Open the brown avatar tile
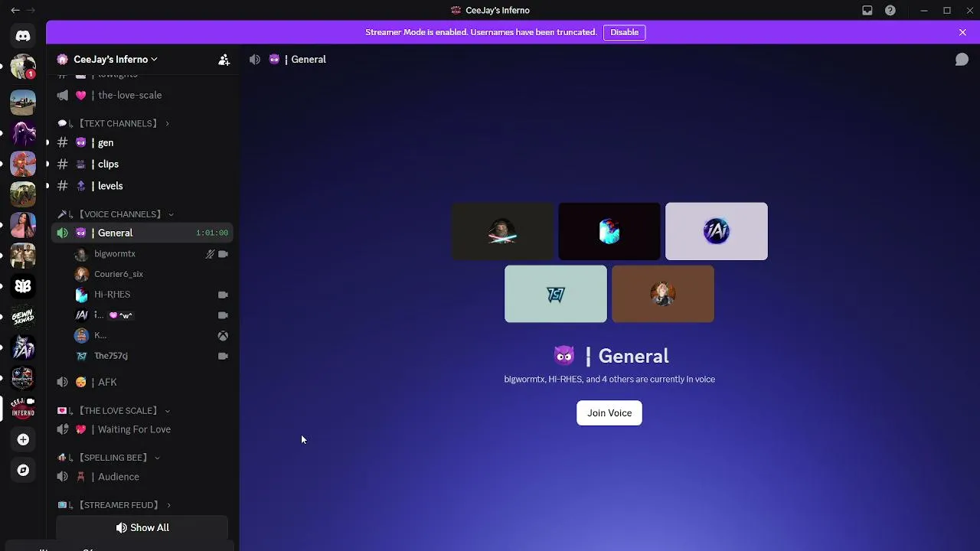Viewport: 980px width, 551px height. tap(663, 294)
